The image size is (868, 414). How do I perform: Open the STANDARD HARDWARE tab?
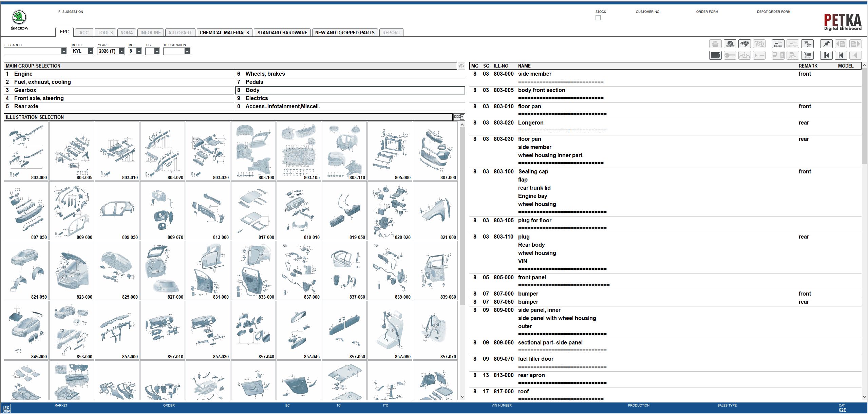[282, 33]
